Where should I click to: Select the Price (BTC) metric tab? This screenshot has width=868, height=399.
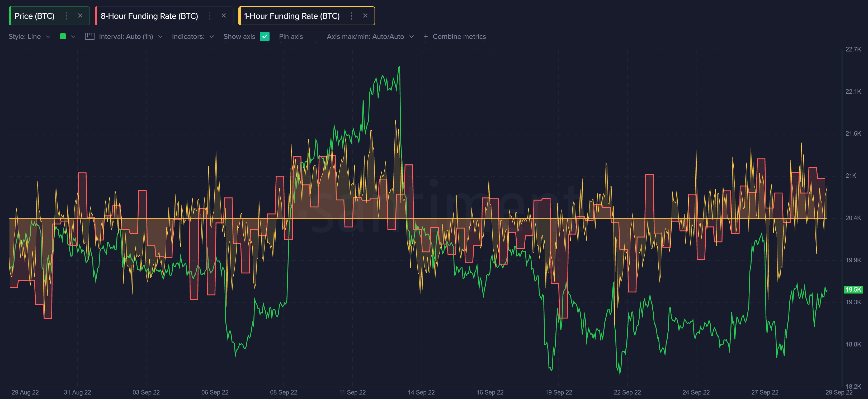pyautogui.click(x=34, y=16)
